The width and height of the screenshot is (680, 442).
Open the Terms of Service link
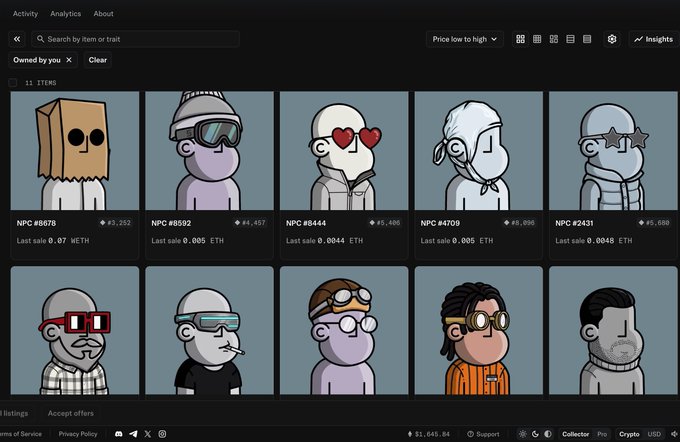click(20, 434)
